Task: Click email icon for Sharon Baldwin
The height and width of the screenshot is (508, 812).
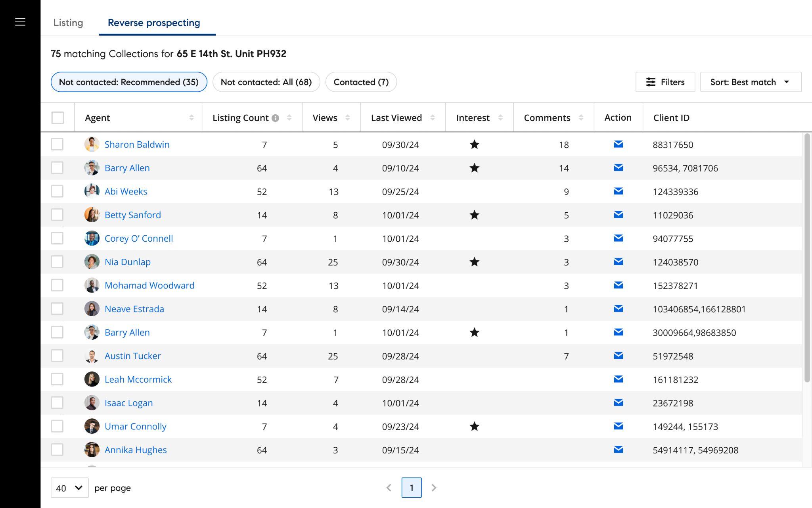Action: tap(618, 144)
